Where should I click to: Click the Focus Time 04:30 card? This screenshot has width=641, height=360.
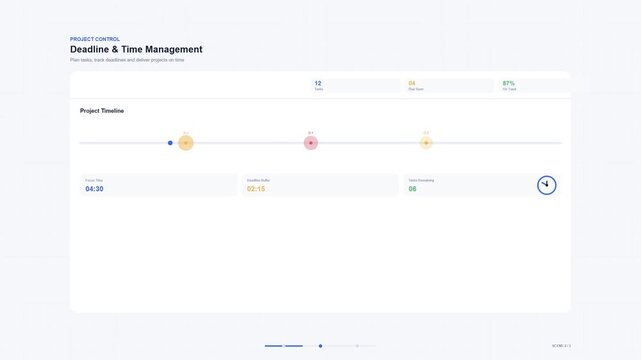[159, 185]
